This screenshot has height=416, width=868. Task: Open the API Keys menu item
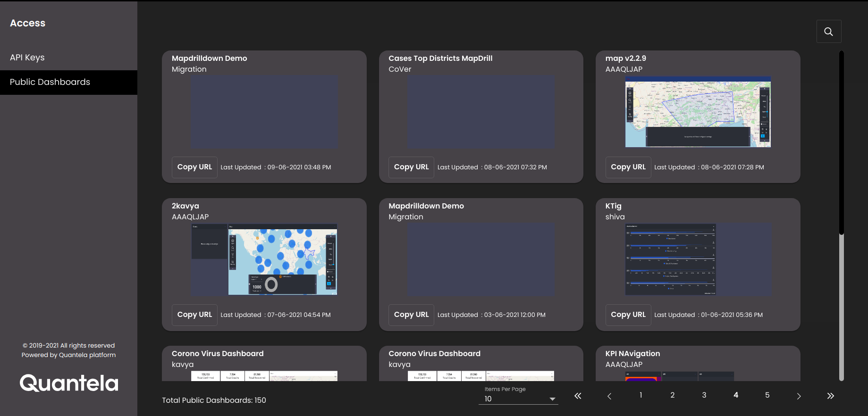[x=68, y=58]
